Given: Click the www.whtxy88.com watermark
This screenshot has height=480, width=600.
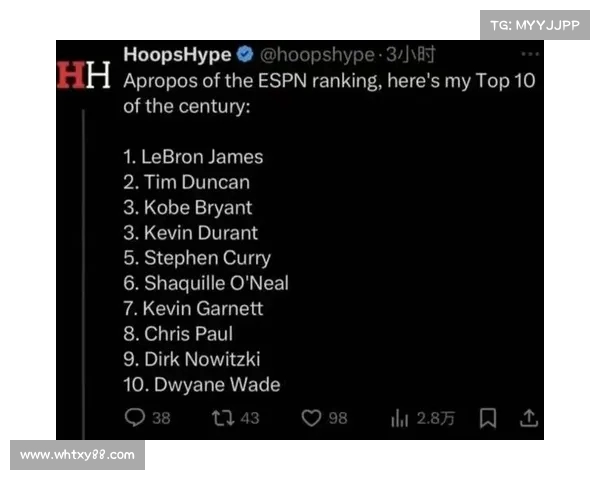Looking at the screenshot, I should click(77, 455).
